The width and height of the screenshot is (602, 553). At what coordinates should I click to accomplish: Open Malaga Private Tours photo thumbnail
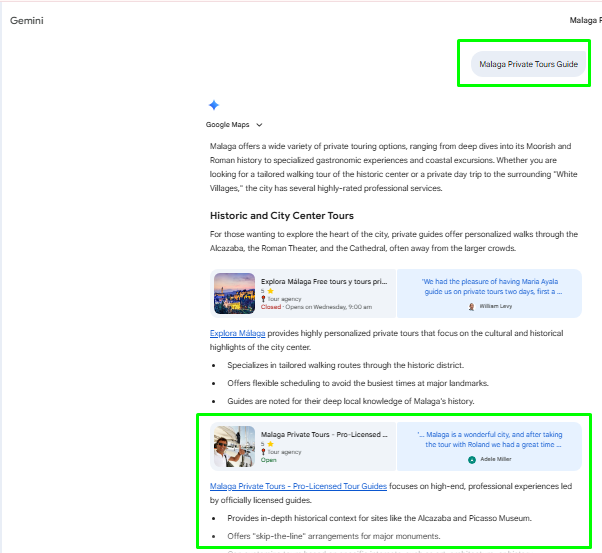click(x=234, y=446)
